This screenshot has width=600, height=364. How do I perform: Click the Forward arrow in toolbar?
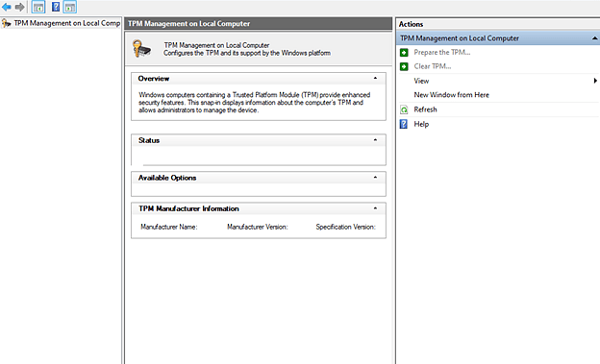tap(20, 7)
